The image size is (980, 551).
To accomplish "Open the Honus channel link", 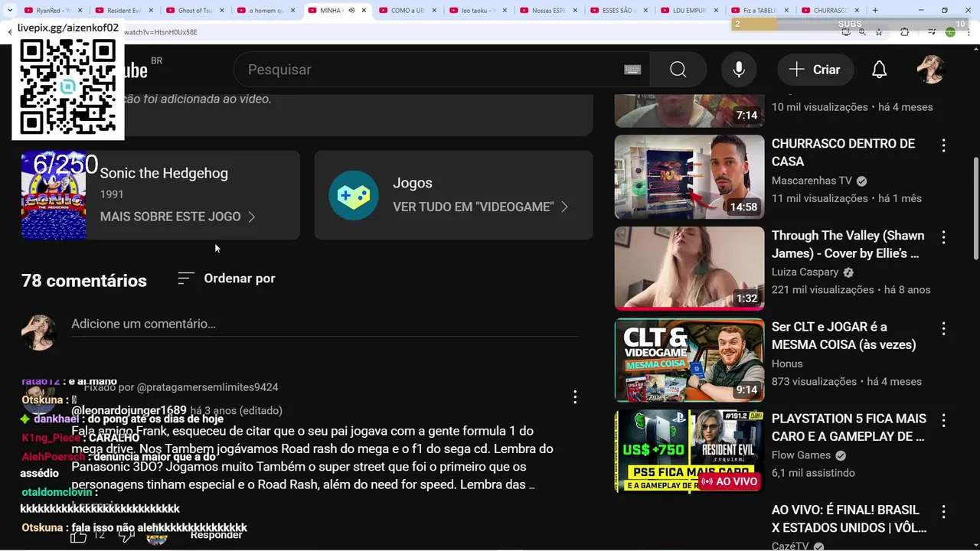I will 787,364.
